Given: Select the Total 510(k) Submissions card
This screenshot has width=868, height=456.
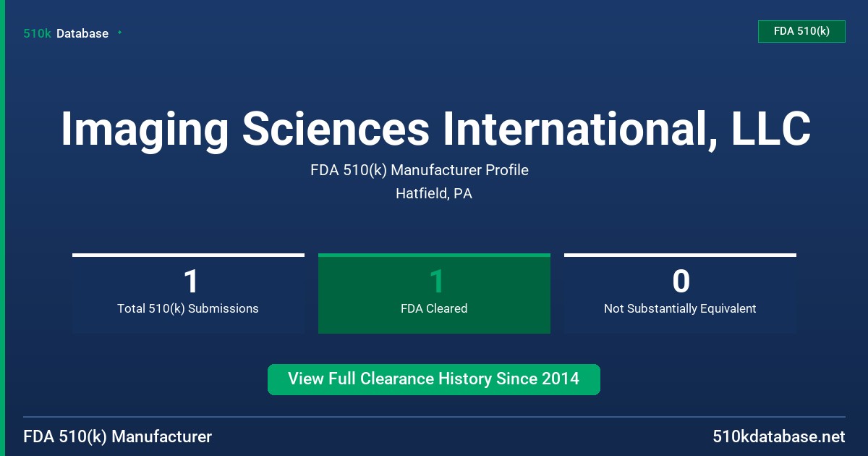Looking at the screenshot, I should 188,293.
